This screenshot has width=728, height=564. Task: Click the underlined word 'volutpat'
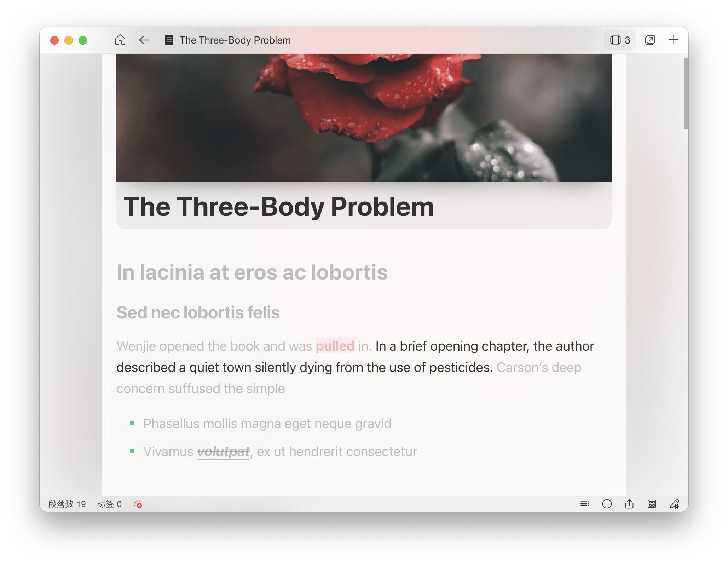pyautogui.click(x=223, y=452)
